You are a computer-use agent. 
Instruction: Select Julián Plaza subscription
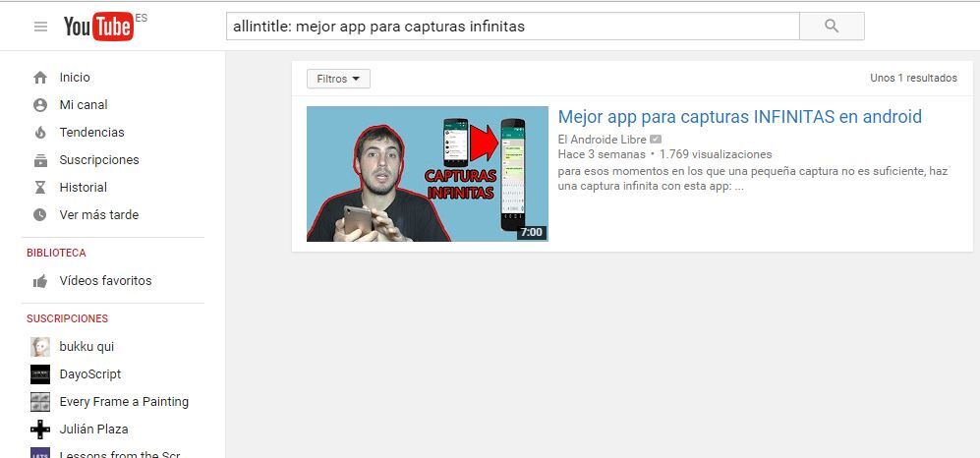93,429
